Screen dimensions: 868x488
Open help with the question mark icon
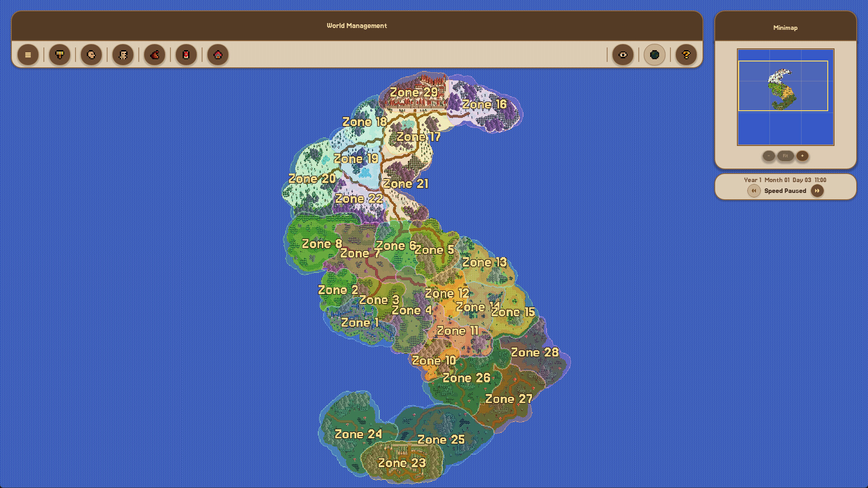pyautogui.click(x=686, y=55)
